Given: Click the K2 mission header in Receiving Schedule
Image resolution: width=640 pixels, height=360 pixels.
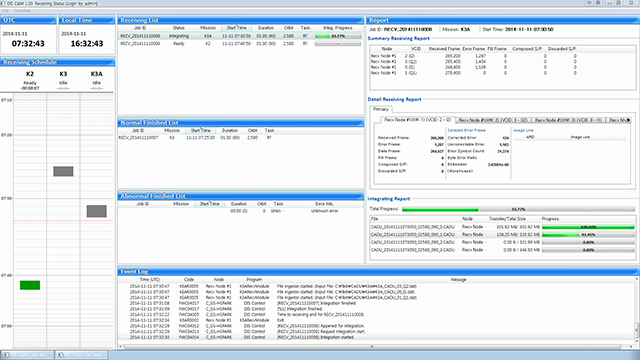Looking at the screenshot, I should (x=30, y=74).
